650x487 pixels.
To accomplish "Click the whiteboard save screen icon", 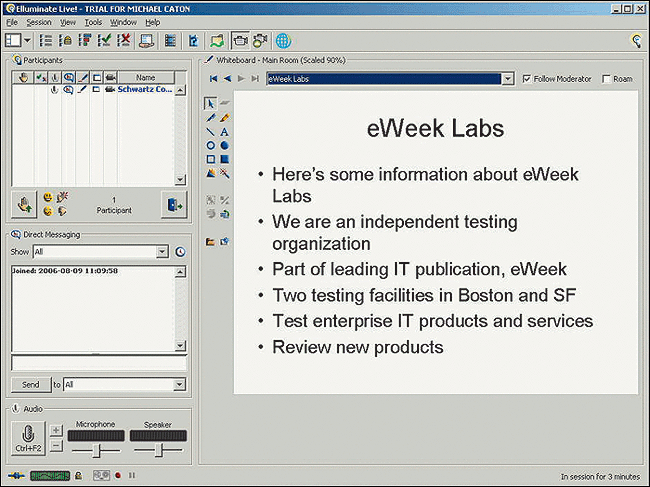I will [x=225, y=242].
